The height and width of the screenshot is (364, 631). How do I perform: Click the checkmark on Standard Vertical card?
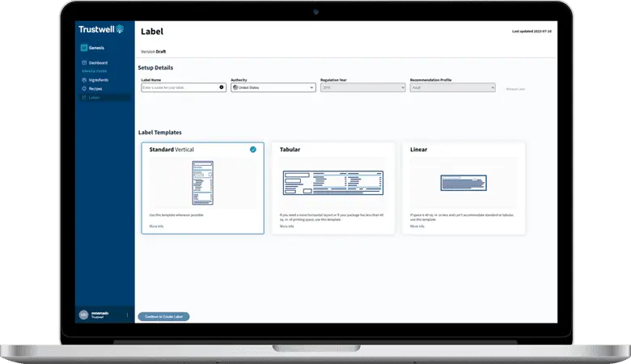pyautogui.click(x=252, y=149)
